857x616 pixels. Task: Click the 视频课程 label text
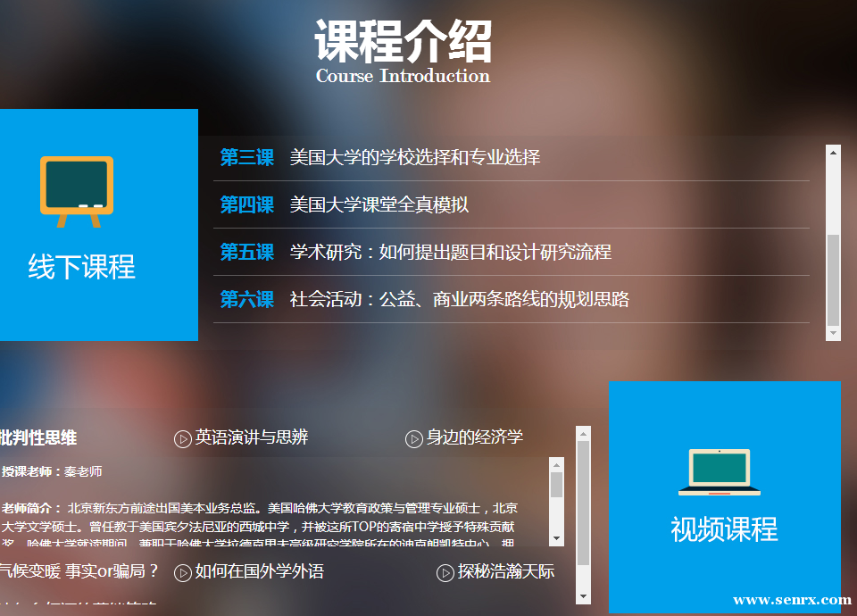click(x=724, y=529)
